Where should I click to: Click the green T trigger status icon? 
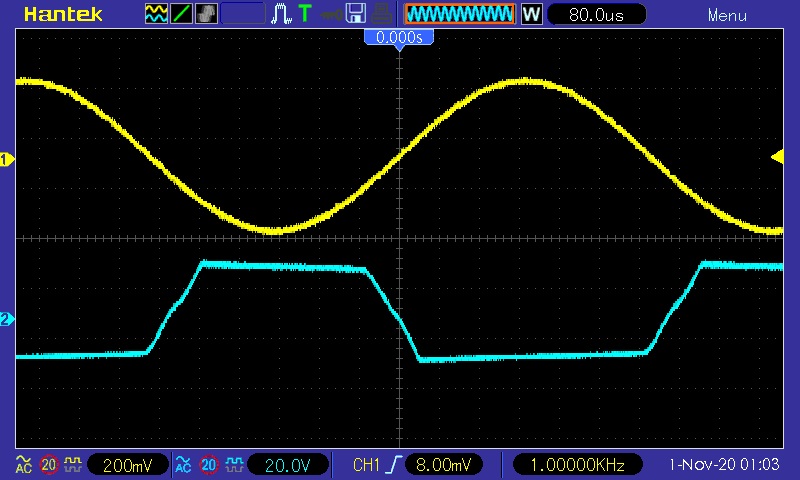click(305, 14)
